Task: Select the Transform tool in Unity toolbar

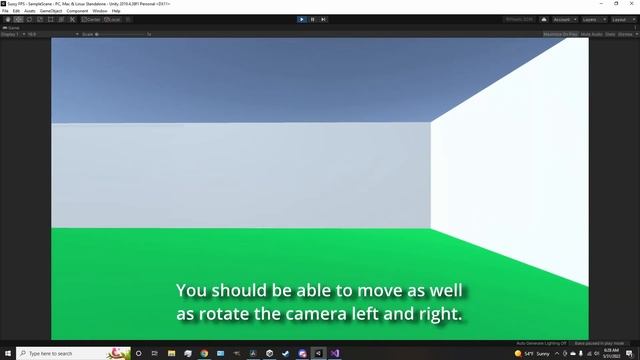Action: tap(61, 20)
